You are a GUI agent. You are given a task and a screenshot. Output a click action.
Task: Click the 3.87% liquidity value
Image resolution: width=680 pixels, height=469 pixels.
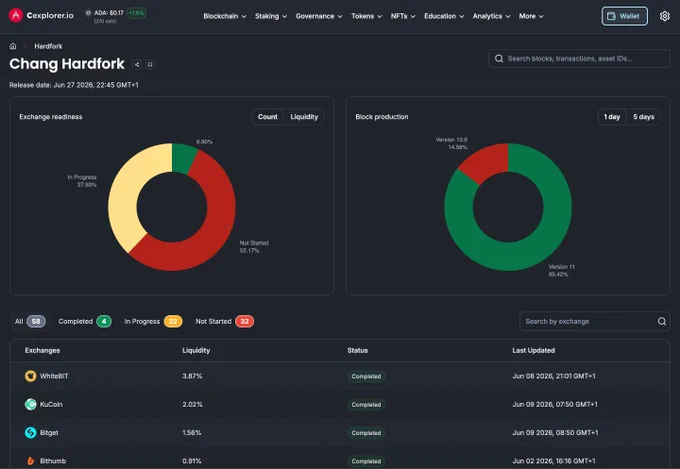pyautogui.click(x=192, y=376)
